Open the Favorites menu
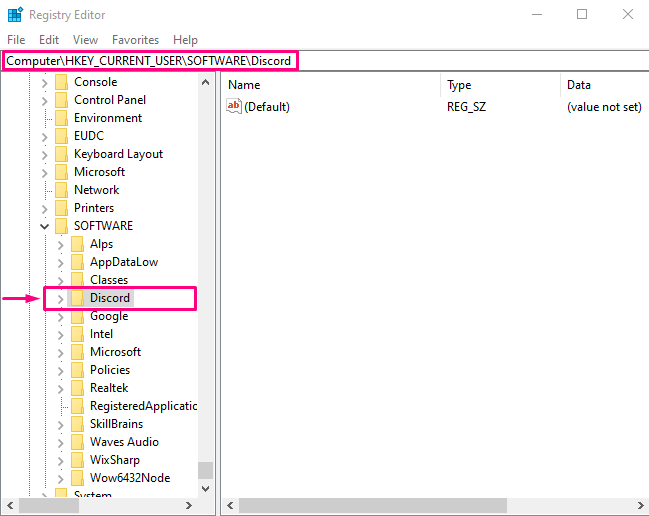Image resolution: width=649 pixels, height=516 pixels. tap(135, 40)
